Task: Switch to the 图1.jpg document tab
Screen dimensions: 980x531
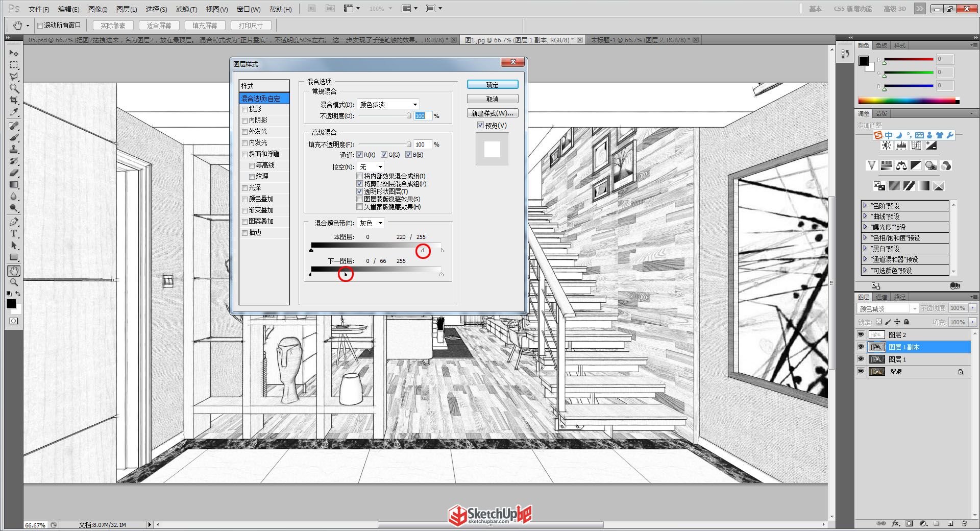Action: click(519, 40)
